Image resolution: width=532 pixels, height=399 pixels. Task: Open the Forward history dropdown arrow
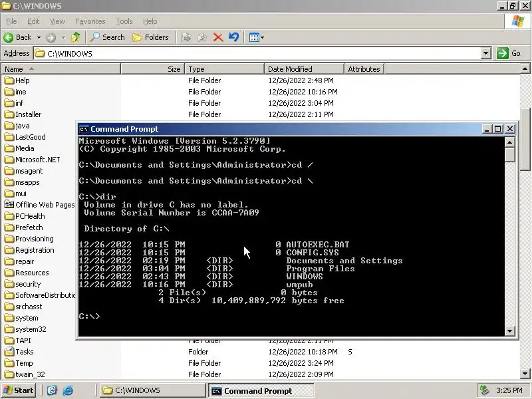point(63,37)
